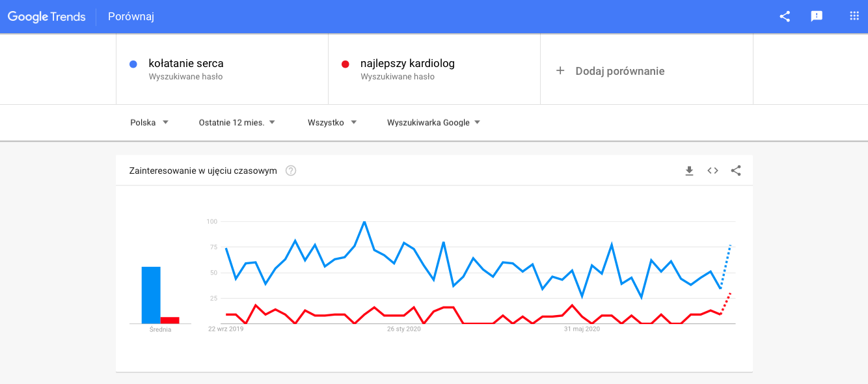Click the plus icon to add comparison
The width and height of the screenshot is (868, 384).
(x=560, y=71)
